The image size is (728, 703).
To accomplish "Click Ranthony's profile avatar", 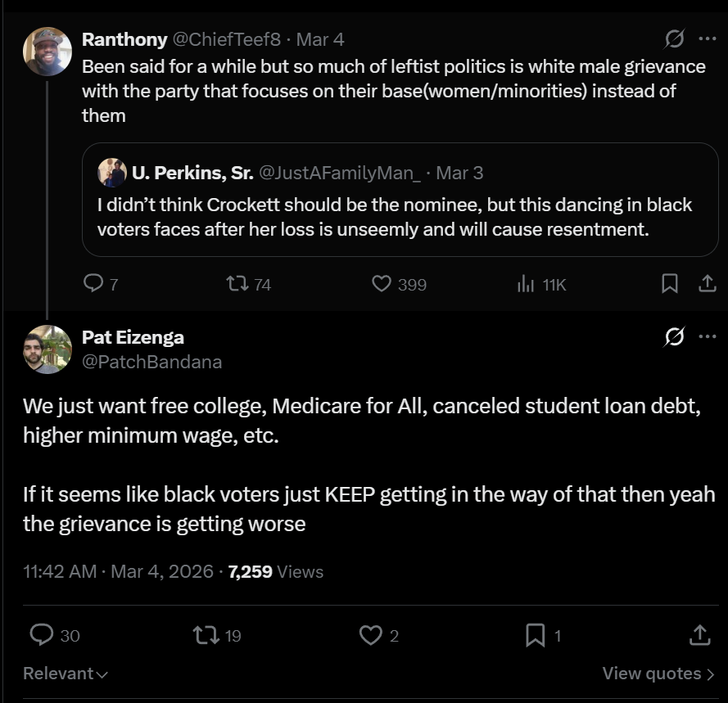I will tap(47, 51).
